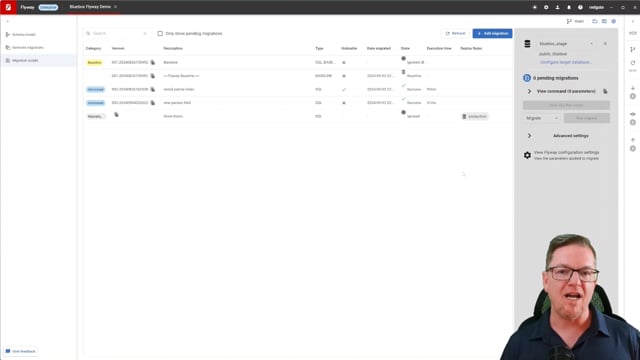Image resolution: width=640 pixels, height=360 pixels.
Task: Open the target database dropdown
Action: click(591, 44)
